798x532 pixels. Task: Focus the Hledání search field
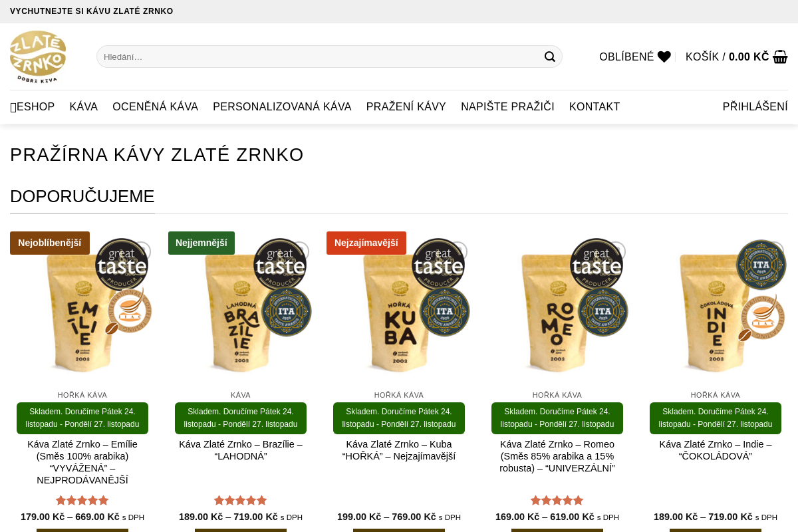[x=319, y=57]
